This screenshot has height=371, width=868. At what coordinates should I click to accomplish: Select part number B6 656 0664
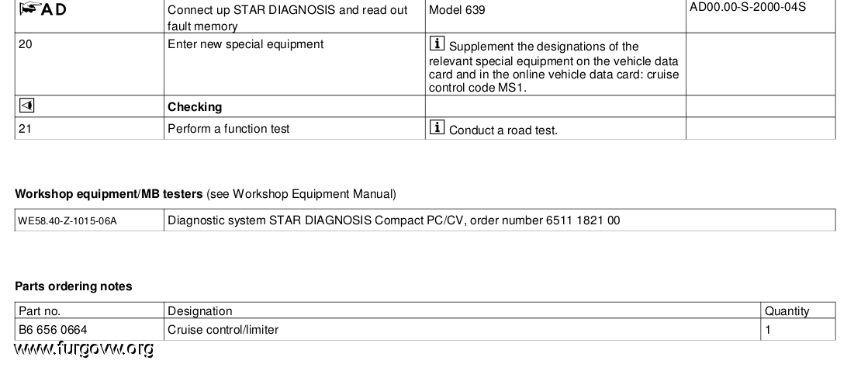click(x=54, y=329)
